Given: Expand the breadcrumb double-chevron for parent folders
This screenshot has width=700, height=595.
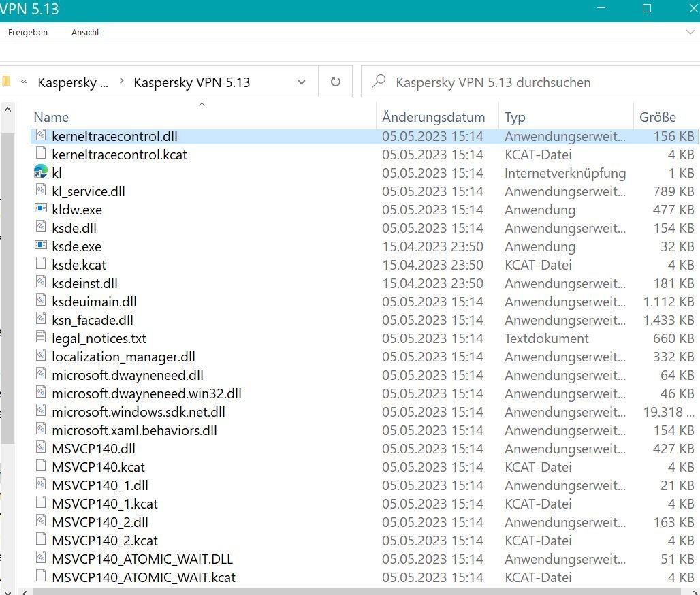Looking at the screenshot, I should coord(25,82).
